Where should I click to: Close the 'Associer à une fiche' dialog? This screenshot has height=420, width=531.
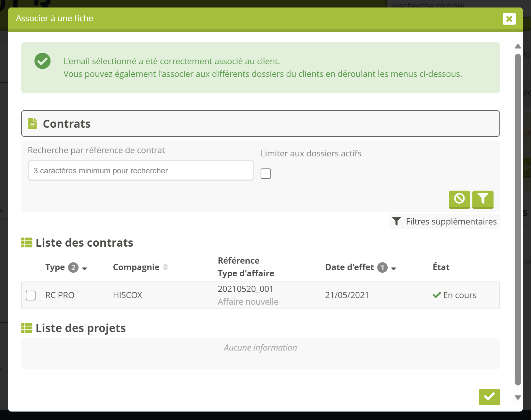509,19
